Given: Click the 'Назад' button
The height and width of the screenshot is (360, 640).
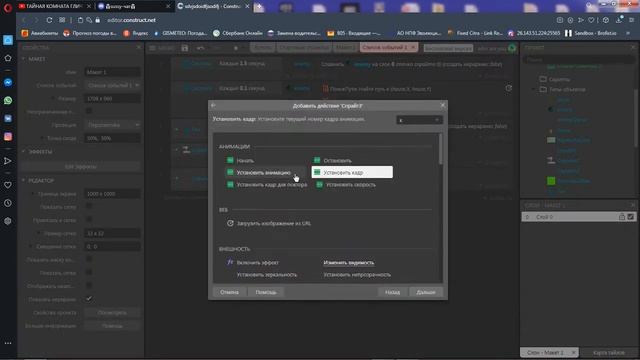Looking at the screenshot, I should (x=392, y=292).
